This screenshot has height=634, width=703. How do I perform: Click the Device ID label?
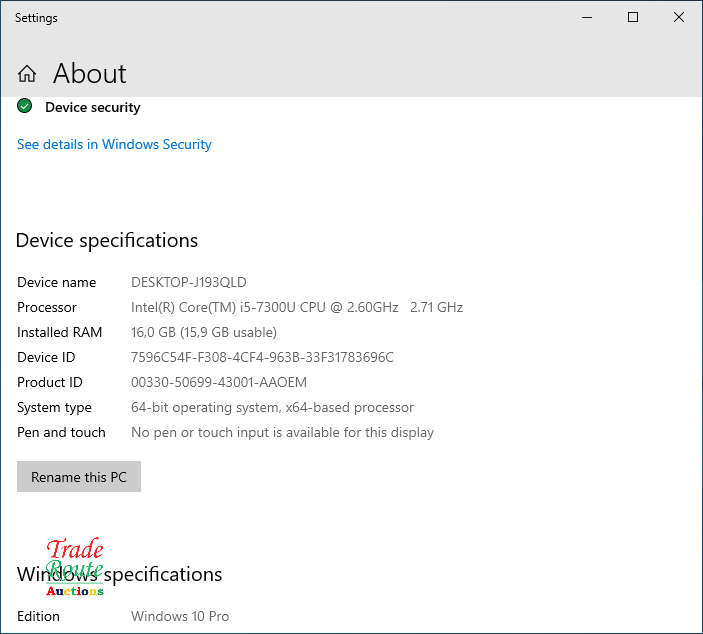(x=46, y=357)
